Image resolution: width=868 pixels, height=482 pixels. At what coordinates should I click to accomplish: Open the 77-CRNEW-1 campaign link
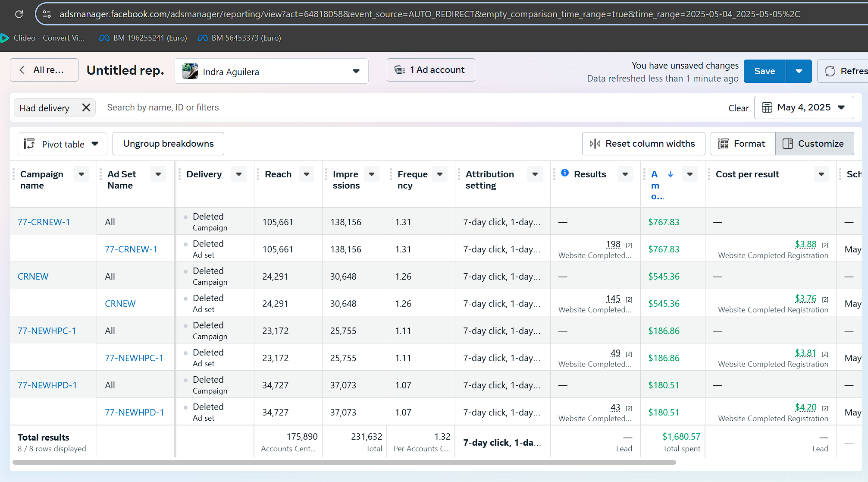pos(44,222)
